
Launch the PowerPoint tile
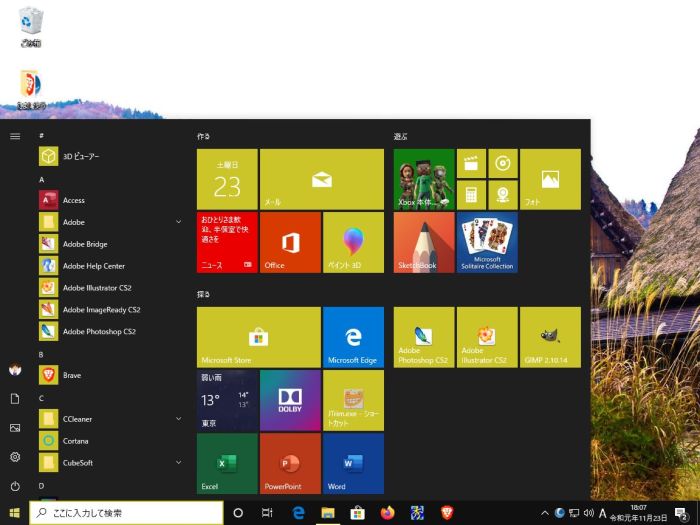point(290,463)
